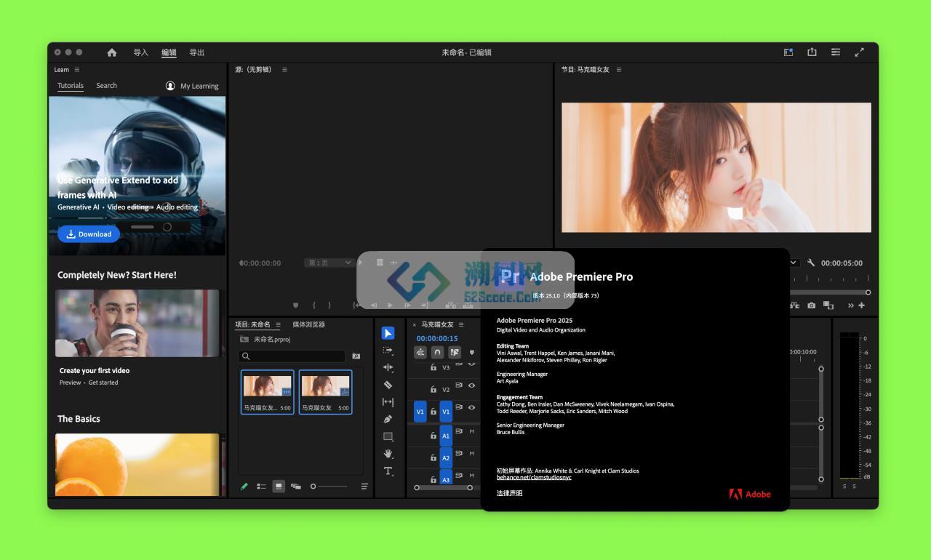
Task: Click Program monitor zoom scroll bar handle
Action: 868,292
